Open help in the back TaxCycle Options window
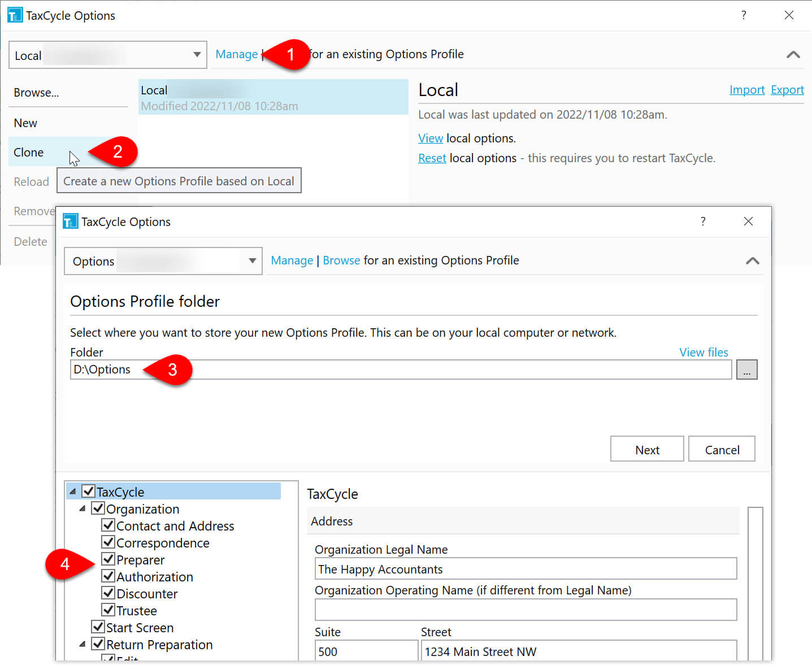812x665 pixels. click(x=744, y=15)
